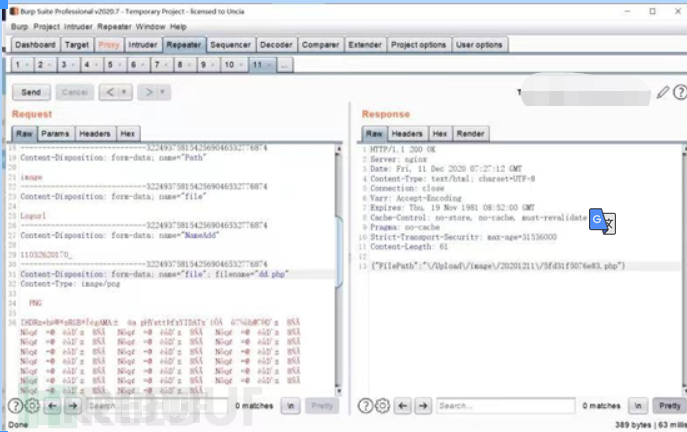Screen dimensions: 687x432
Task: Switch to Decoder tab
Action: coord(276,45)
